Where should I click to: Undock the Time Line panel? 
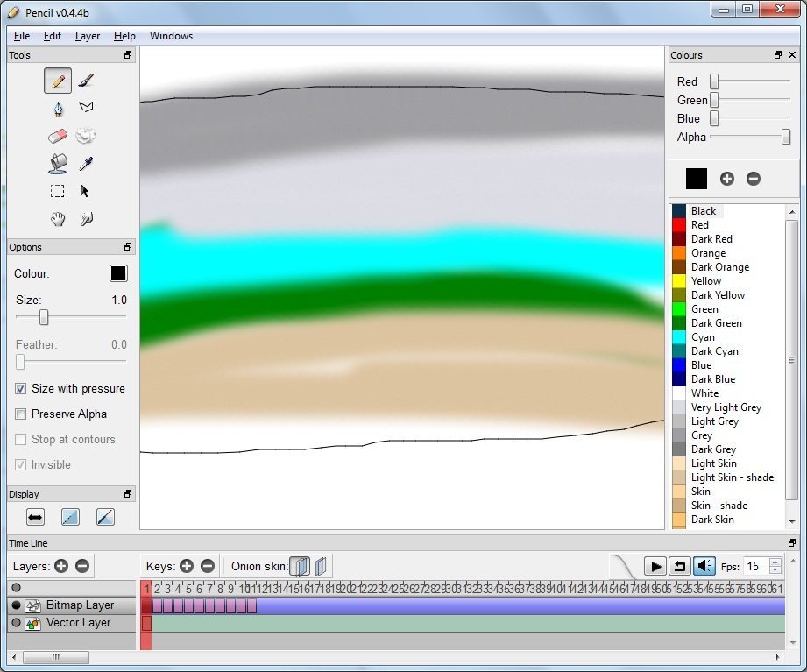pos(792,543)
